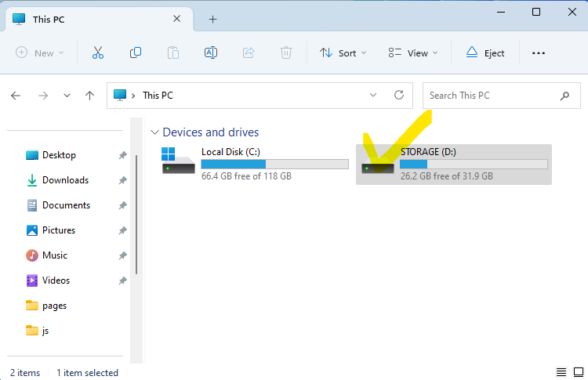The height and width of the screenshot is (380, 588).
Task: Expand the address bar history dropdown
Action: point(373,95)
